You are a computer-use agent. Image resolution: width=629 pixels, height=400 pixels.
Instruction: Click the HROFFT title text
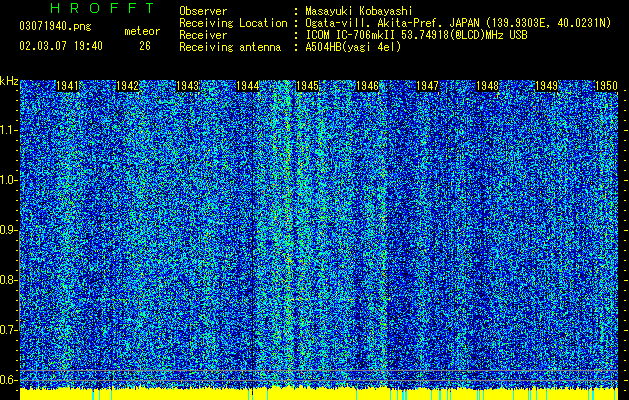click(103, 8)
